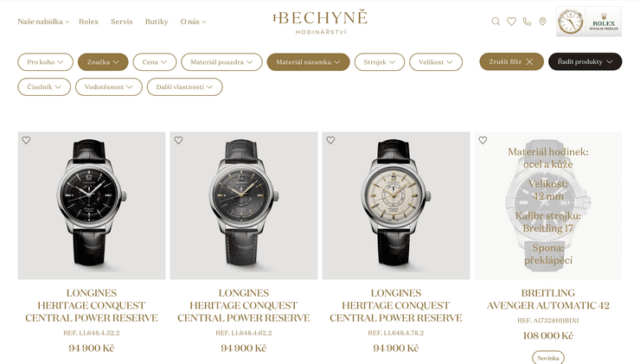Viewport: 640px width, 364px height.
Task: Go to homepage via Bechyně logo
Action: tap(320, 22)
